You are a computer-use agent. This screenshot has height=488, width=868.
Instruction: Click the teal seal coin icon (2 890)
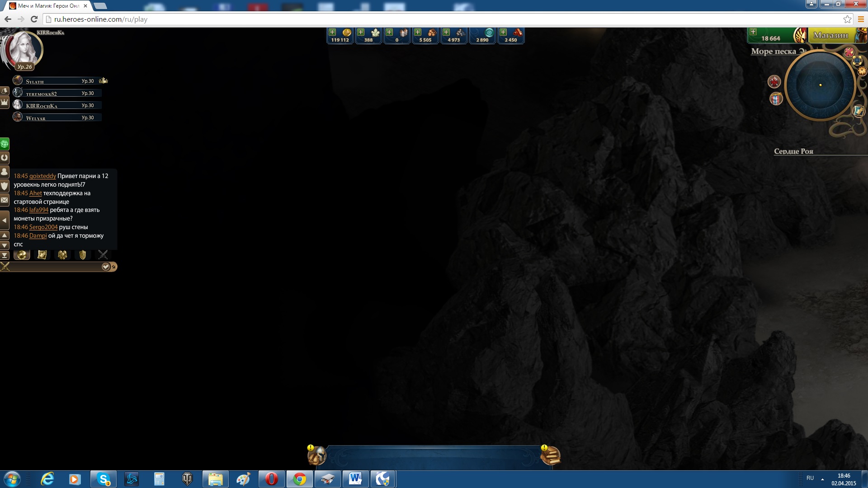(x=489, y=33)
